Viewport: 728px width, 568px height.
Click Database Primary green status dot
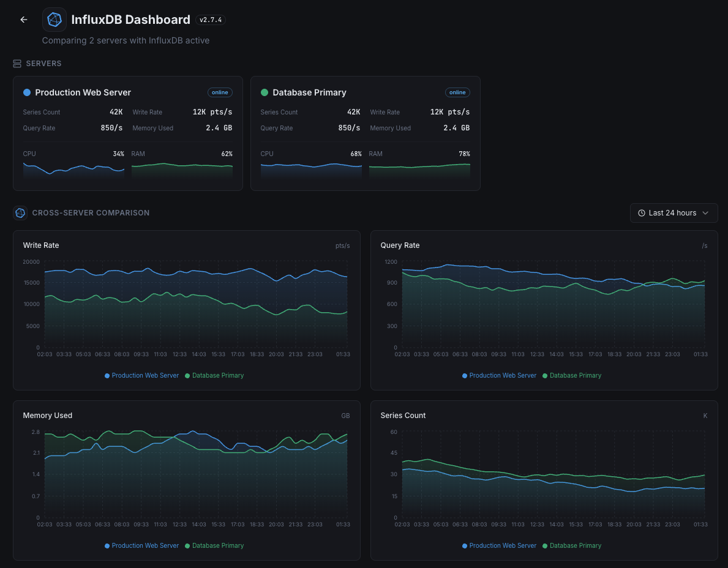pos(265,92)
